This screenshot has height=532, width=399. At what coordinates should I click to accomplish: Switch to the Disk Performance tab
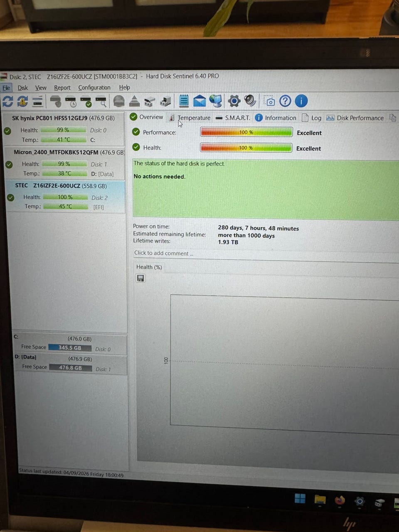[x=355, y=118]
